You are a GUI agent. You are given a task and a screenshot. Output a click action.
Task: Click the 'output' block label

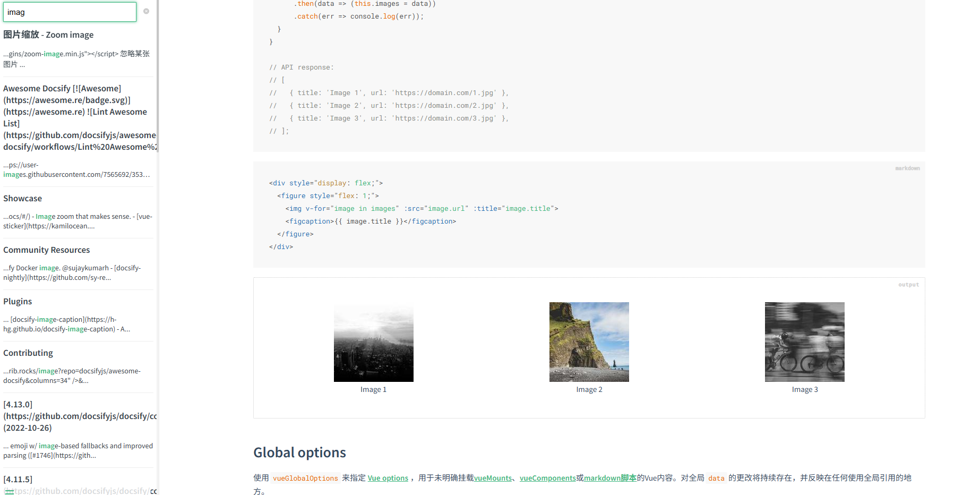click(x=908, y=285)
